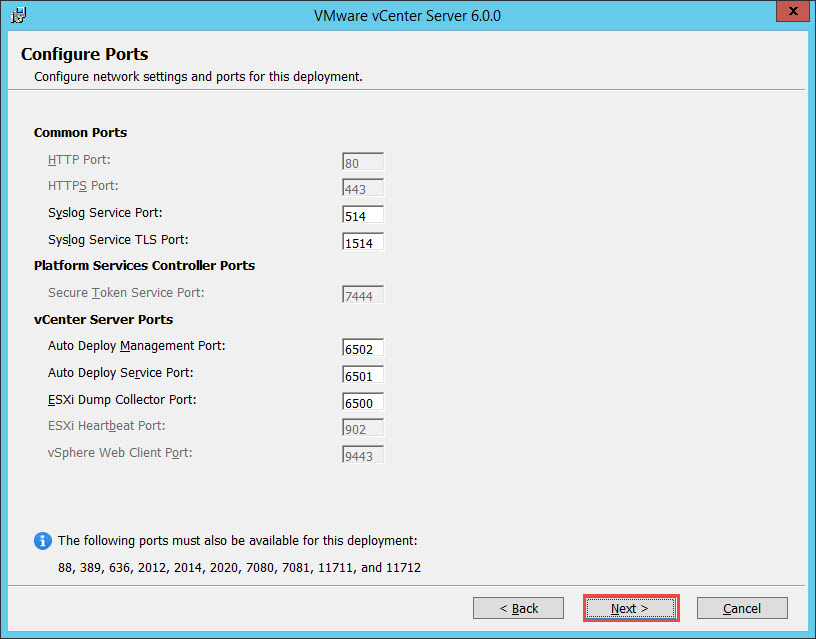Viewport: 816px width, 639px height.
Task: Close the vCenter Server installer window
Action: click(x=792, y=11)
